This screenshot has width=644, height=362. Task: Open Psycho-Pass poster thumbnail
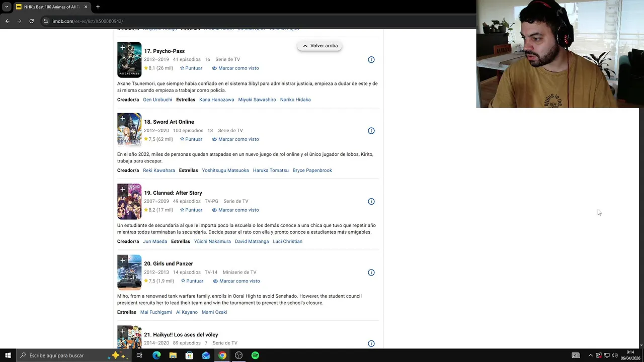[129, 60]
